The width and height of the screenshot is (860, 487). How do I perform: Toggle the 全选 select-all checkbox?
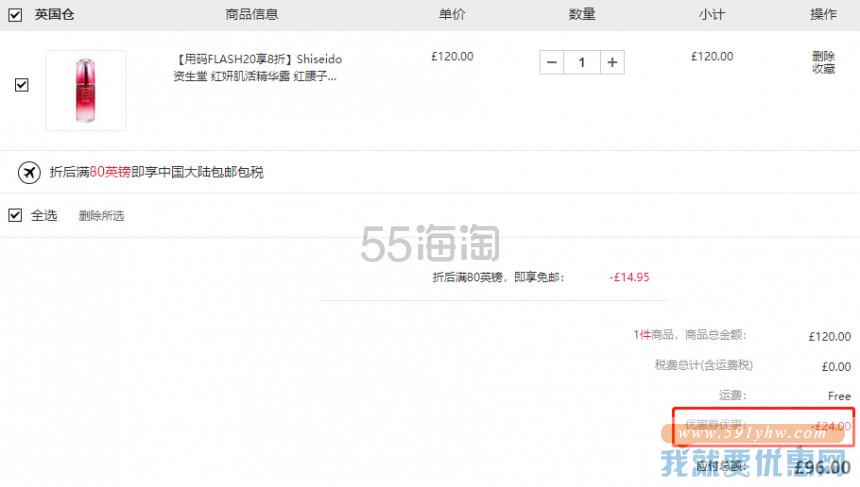pos(15,215)
